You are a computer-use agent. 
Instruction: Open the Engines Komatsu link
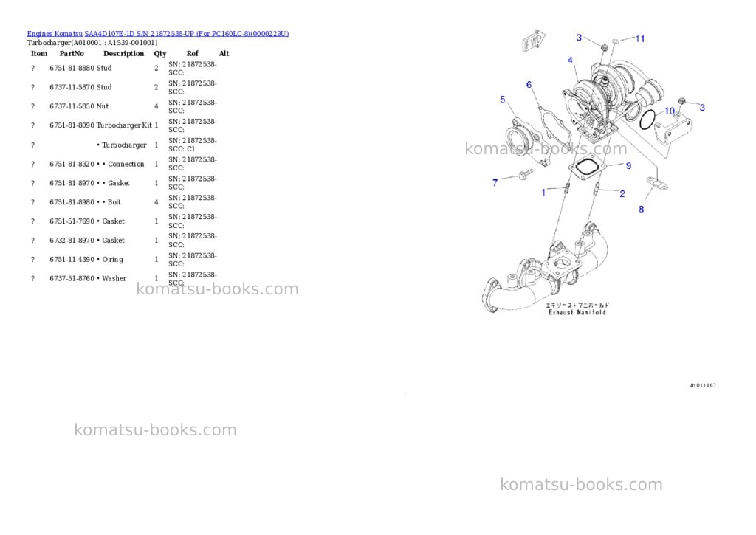pos(55,34)
